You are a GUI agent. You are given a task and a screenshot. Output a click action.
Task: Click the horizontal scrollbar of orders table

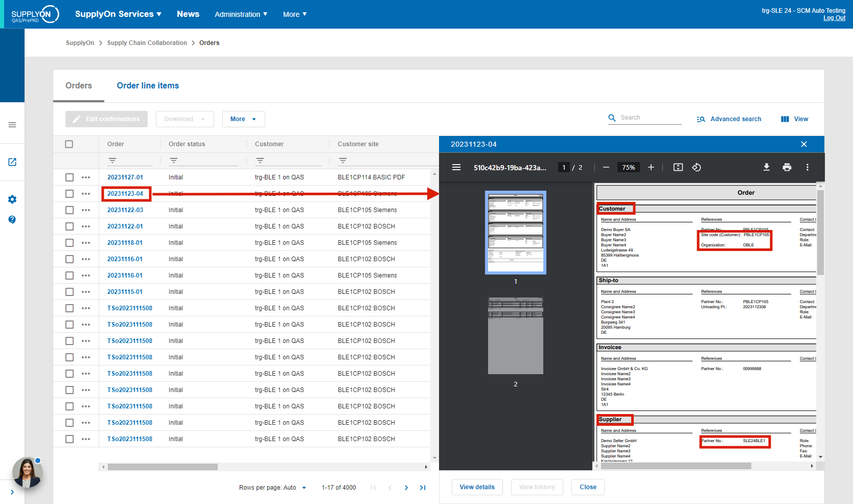(163, 467)
